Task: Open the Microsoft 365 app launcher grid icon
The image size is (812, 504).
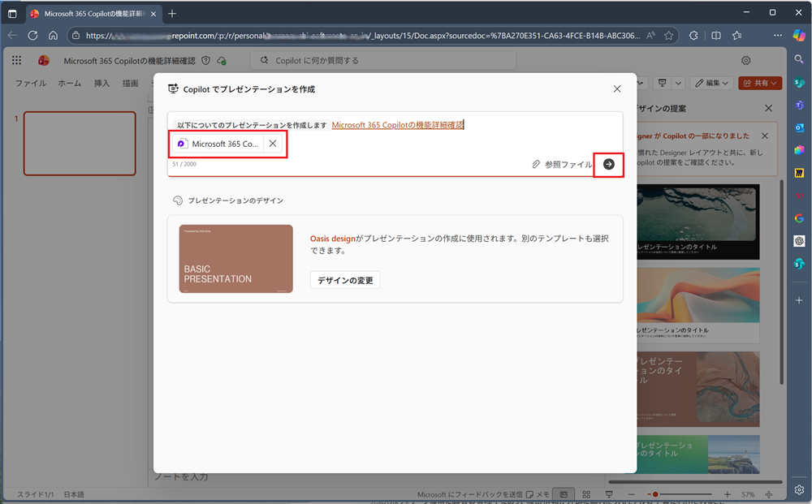Action: coord(16,60)
